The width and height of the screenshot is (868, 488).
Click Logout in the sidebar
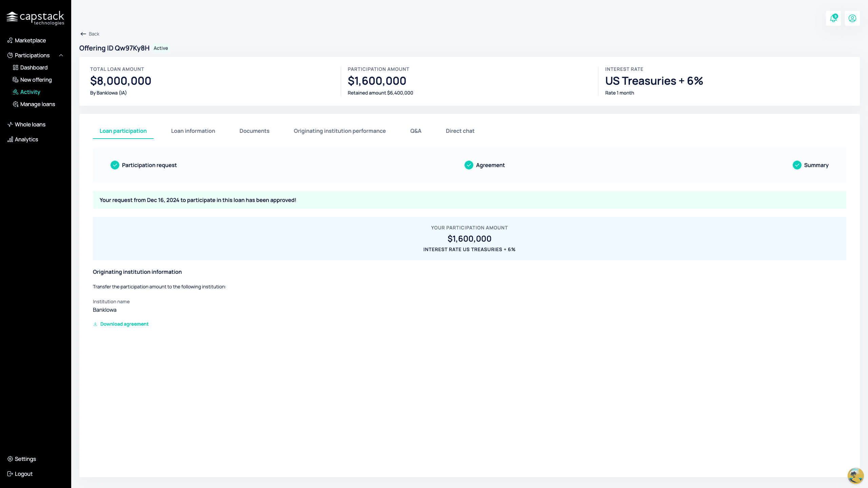(x=24, y=474)
